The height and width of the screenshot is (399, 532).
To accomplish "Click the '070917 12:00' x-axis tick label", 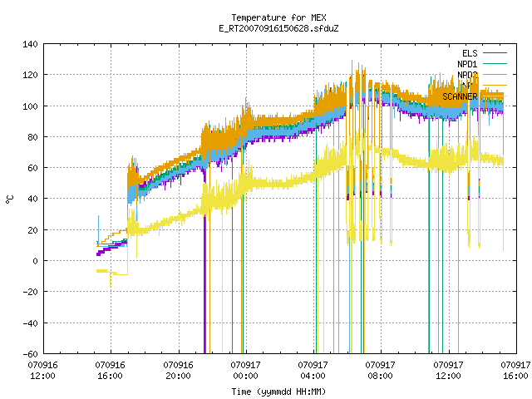I will pyautogui.click(x=449, y=371).
